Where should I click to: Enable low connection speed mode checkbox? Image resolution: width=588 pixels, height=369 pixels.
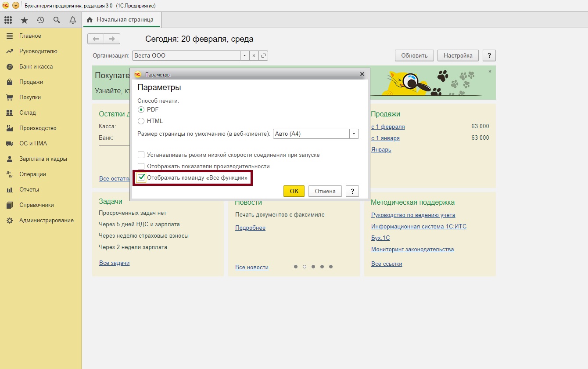click(141, 155)
